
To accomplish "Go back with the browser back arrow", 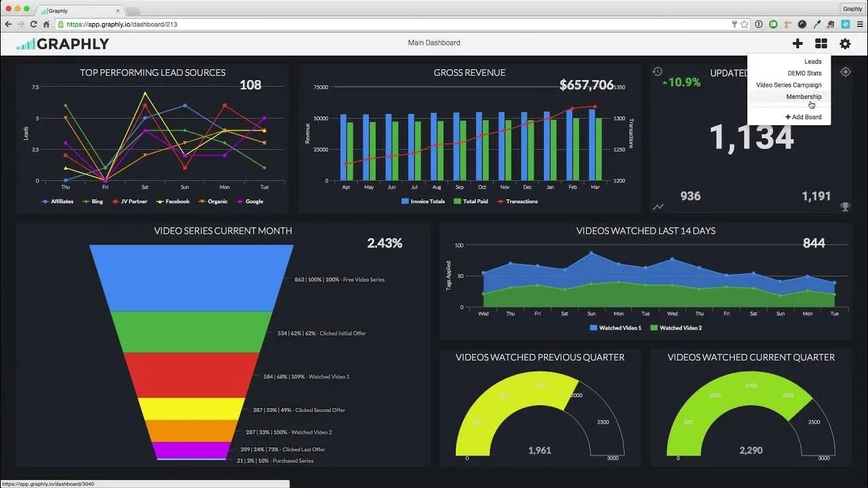I will click(8, 24).
